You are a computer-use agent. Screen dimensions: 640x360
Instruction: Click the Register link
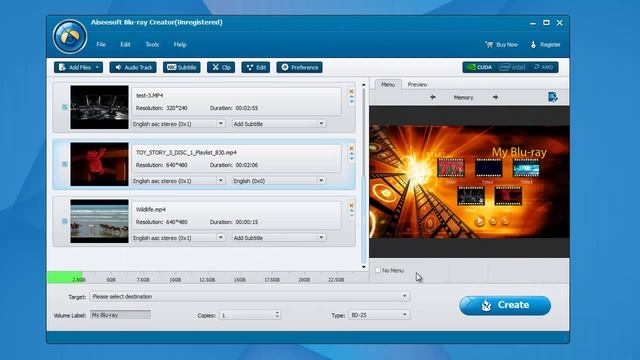(545, 44)
